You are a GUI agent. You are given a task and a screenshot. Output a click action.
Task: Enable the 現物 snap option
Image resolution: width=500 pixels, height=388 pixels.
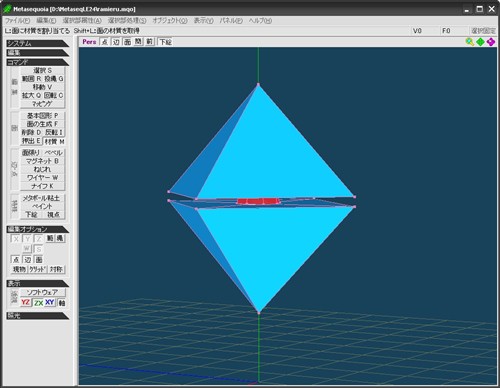point(19,269)
